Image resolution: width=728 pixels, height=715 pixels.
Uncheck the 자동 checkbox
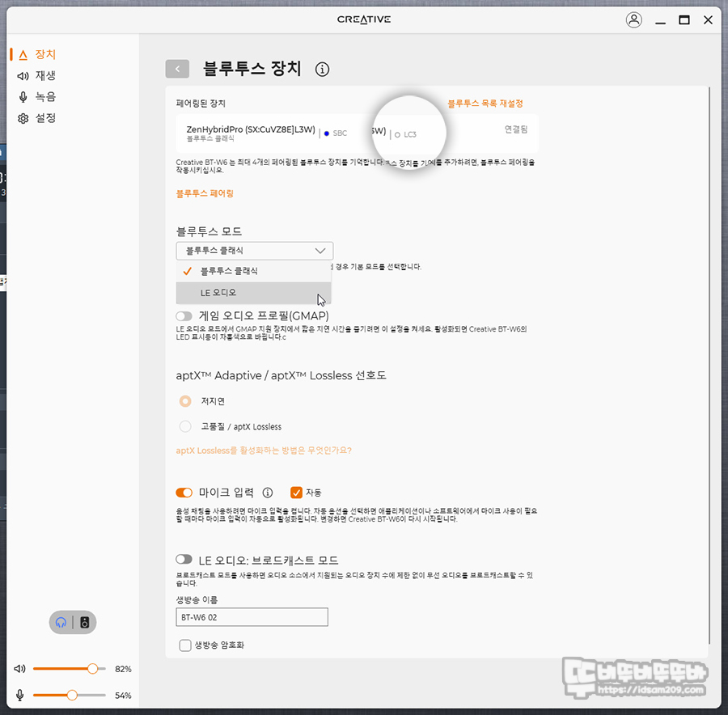[296, 493]
